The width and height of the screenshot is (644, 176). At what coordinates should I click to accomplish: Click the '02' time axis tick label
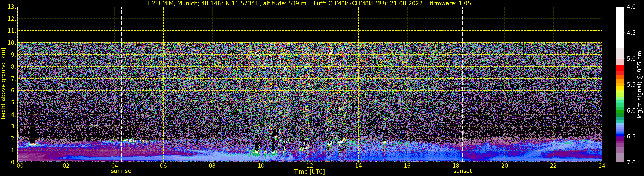click(x=66, y=166)
